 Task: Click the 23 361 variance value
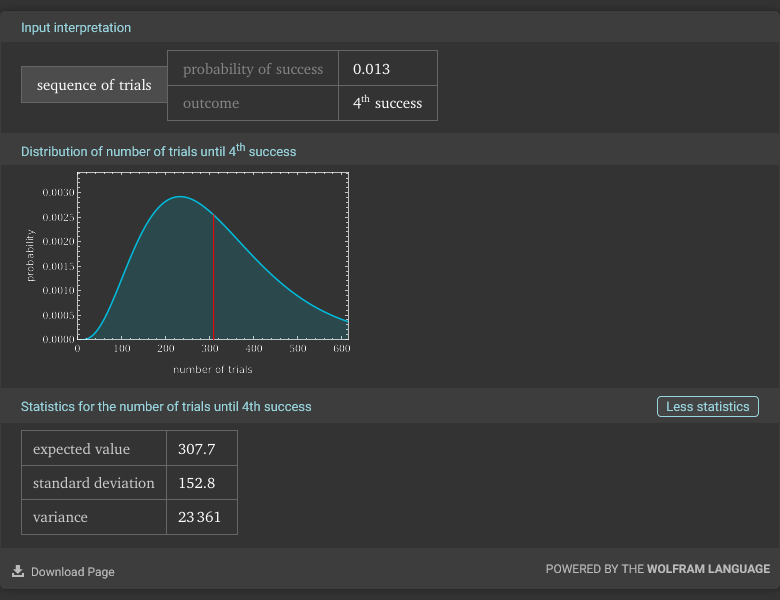[199, 517]
